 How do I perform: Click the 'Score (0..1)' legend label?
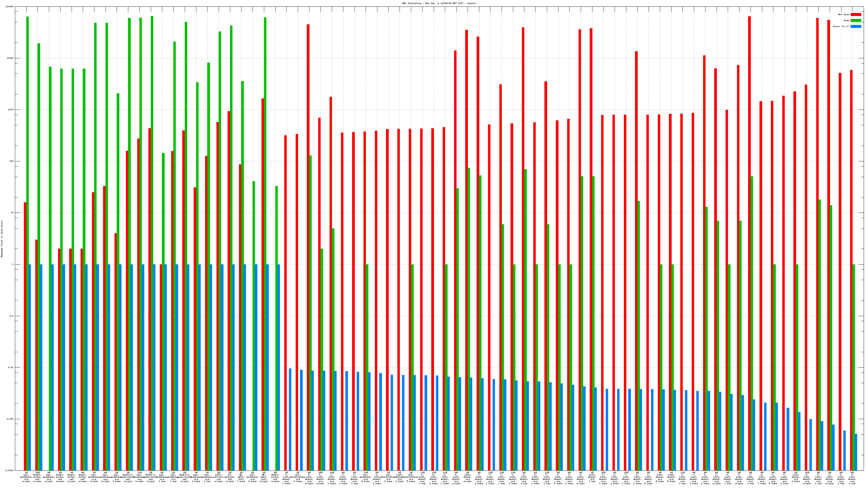tap(841, 26)
